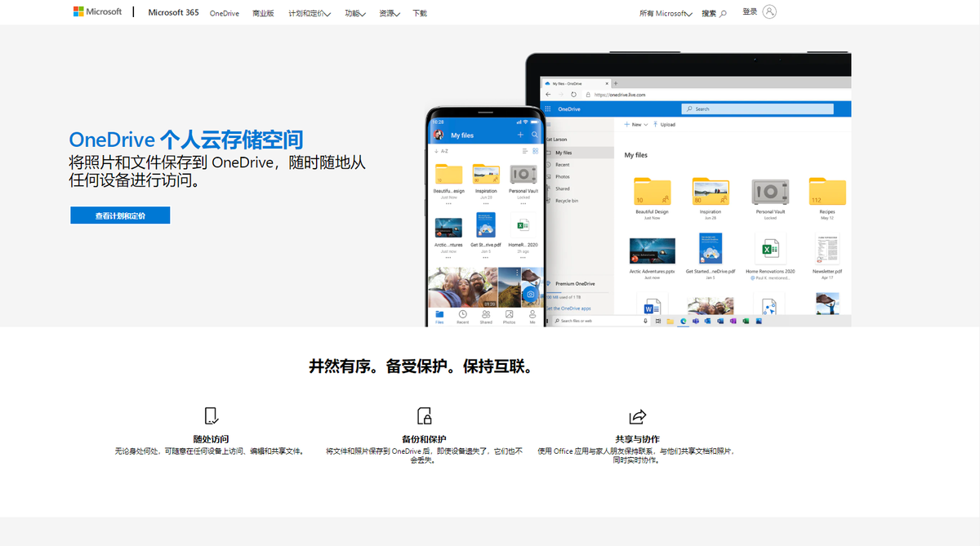Click the 井然有序。备受保护。保持互联。 heading
Screen dimensions: 980x546
pos(421,366)
